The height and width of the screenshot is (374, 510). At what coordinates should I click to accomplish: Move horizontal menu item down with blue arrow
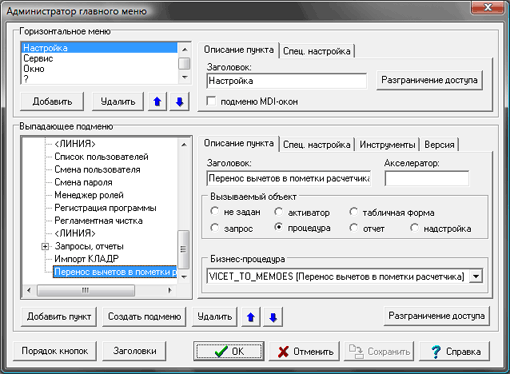click(x=180, y=102)
